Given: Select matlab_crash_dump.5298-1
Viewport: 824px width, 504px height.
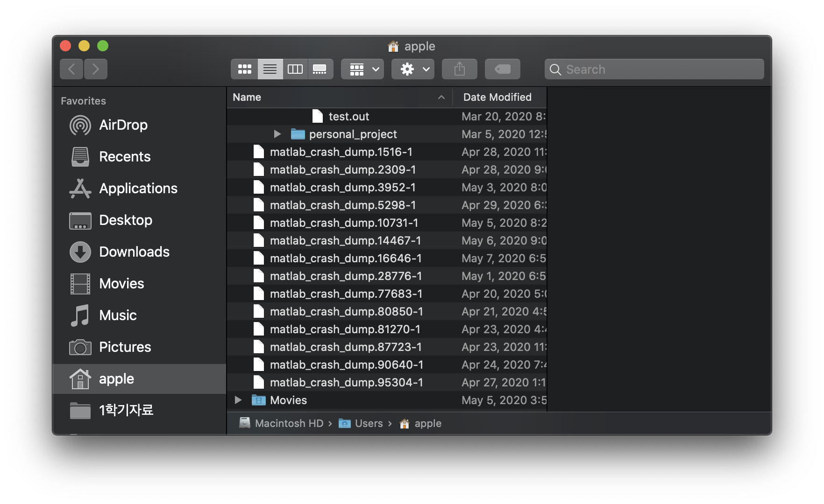Looking at the screenshot, I should point(387,205).
